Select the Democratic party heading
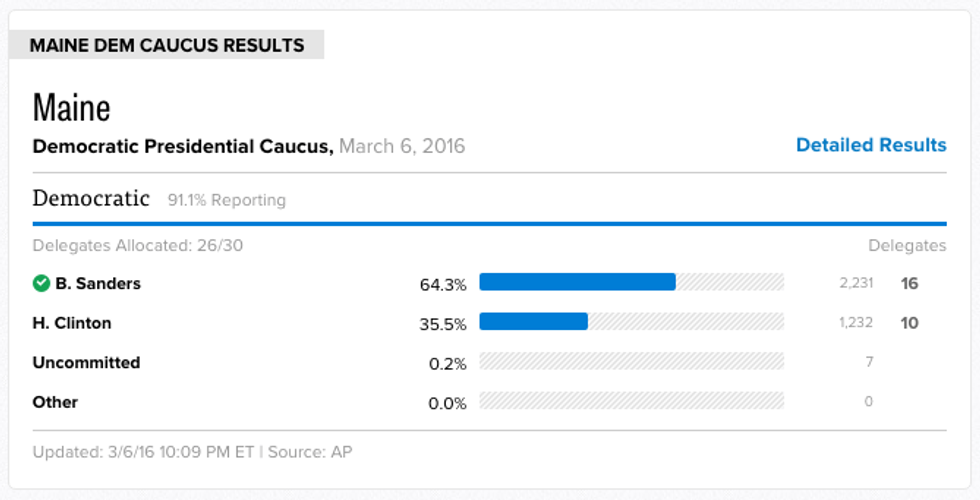 click(91, 198)
